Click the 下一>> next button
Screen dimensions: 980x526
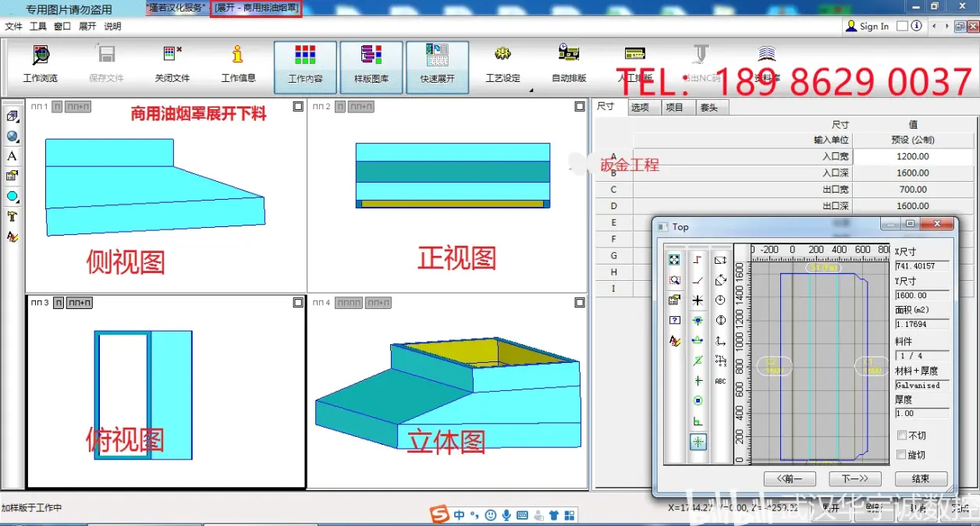[x=855, y=478]
